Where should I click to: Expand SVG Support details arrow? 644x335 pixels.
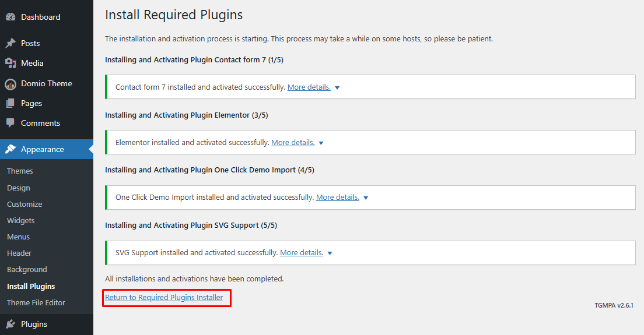coord(330,253)
